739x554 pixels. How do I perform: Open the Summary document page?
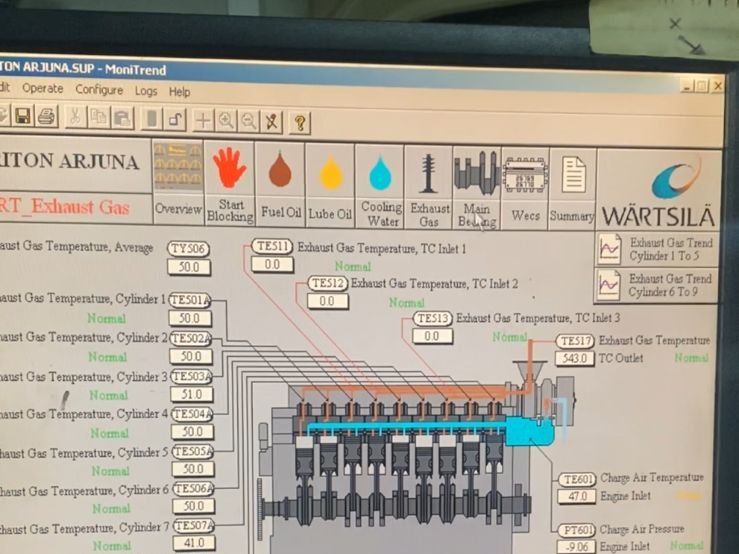pyautogui.click(x=572, y=190)
